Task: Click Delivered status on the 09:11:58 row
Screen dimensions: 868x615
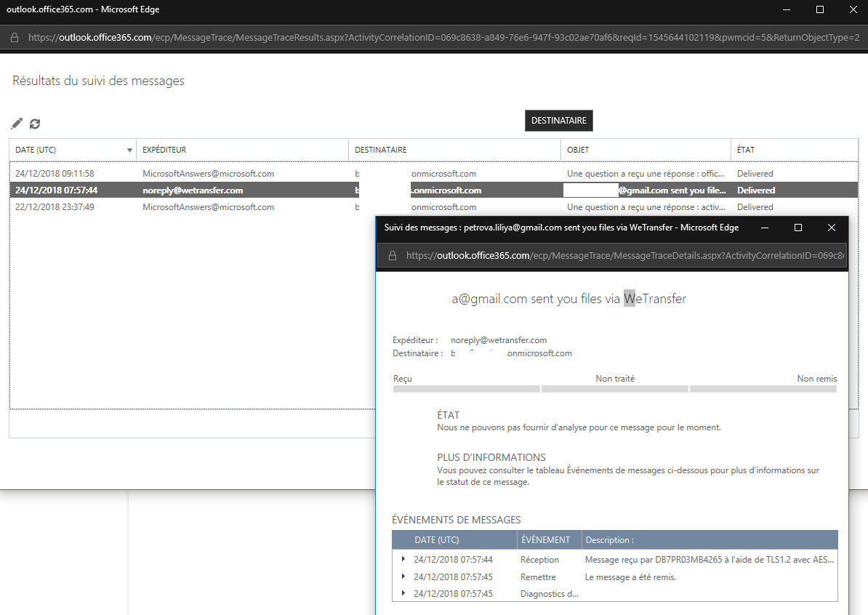Action: (x=755, y=174)
